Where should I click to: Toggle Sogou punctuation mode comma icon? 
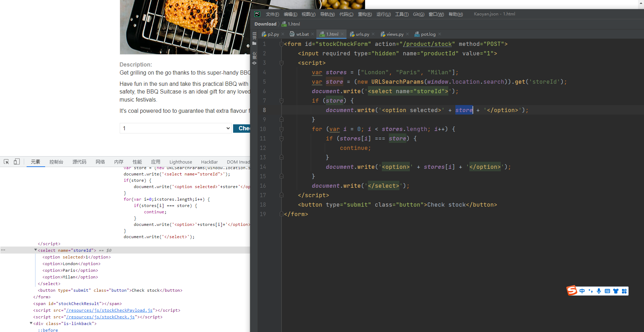click(590, 291)
